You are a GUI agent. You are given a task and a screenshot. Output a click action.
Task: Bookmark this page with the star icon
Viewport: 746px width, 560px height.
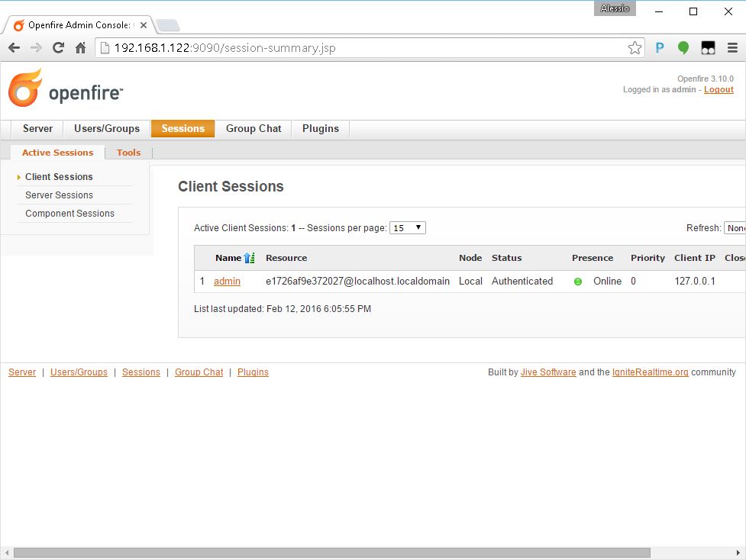coord(635,48)
